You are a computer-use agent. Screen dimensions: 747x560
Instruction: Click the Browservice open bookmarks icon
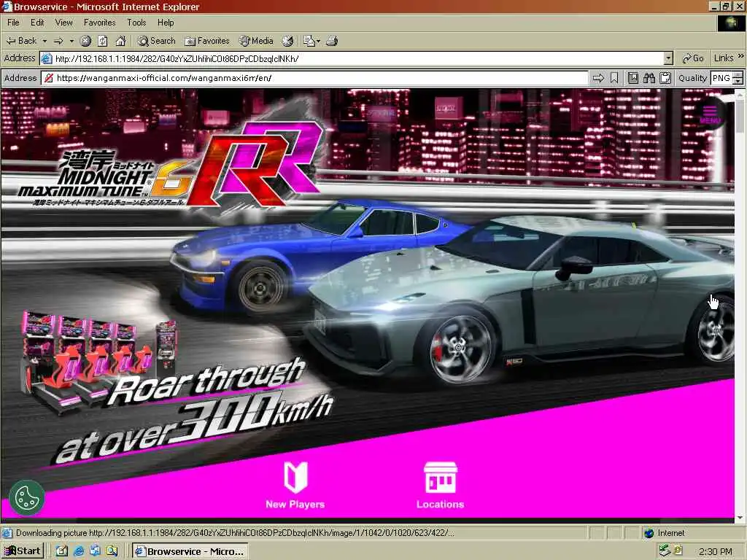(633, 78)
